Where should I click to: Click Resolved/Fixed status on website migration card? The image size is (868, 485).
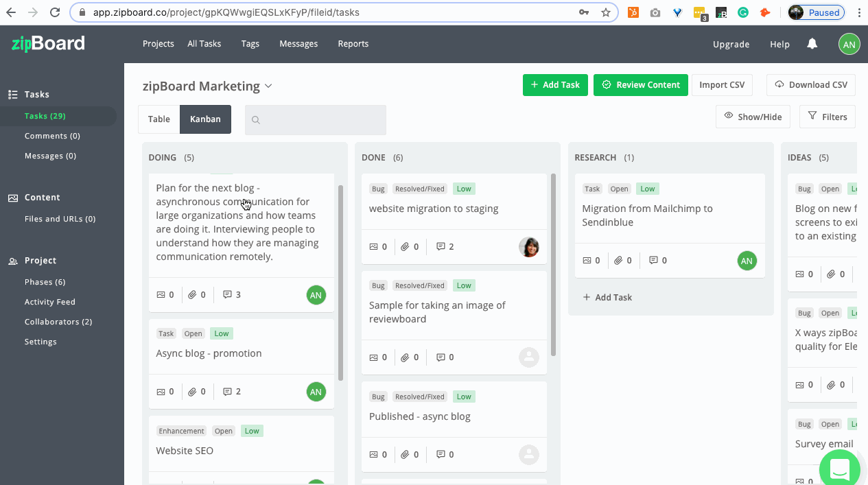pos(420,189)
